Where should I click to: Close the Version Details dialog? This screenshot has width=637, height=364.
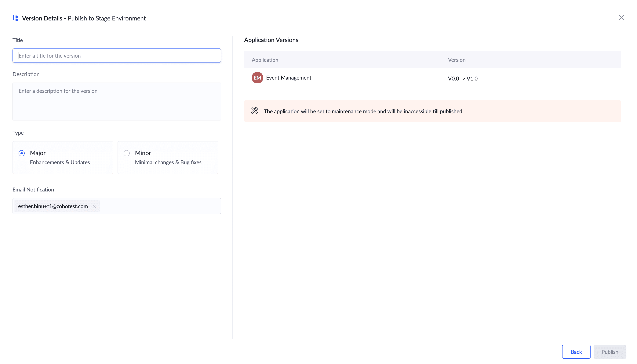coord(621,17)
